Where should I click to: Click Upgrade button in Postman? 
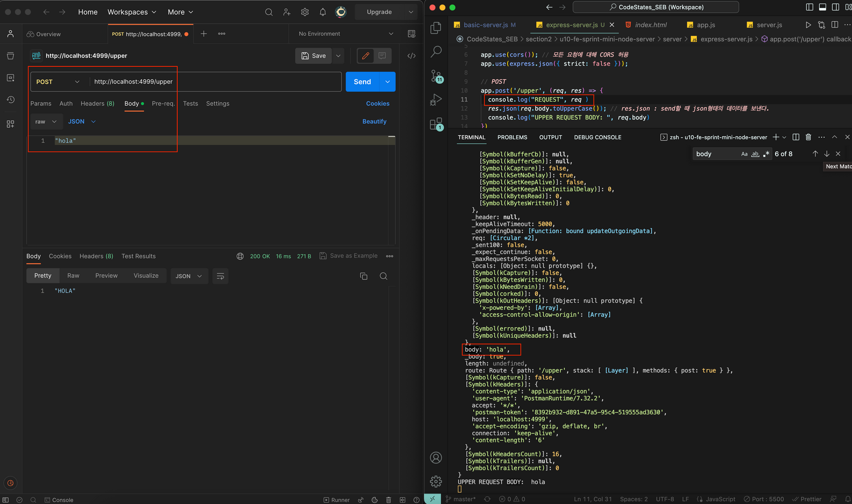pyautogui.click(x=379, y=12)
